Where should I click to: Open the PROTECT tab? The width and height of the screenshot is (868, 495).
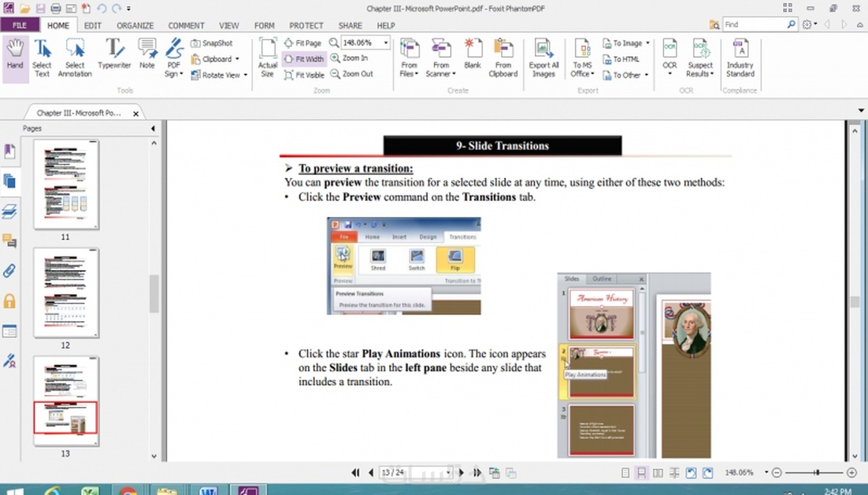pos(306,26)
